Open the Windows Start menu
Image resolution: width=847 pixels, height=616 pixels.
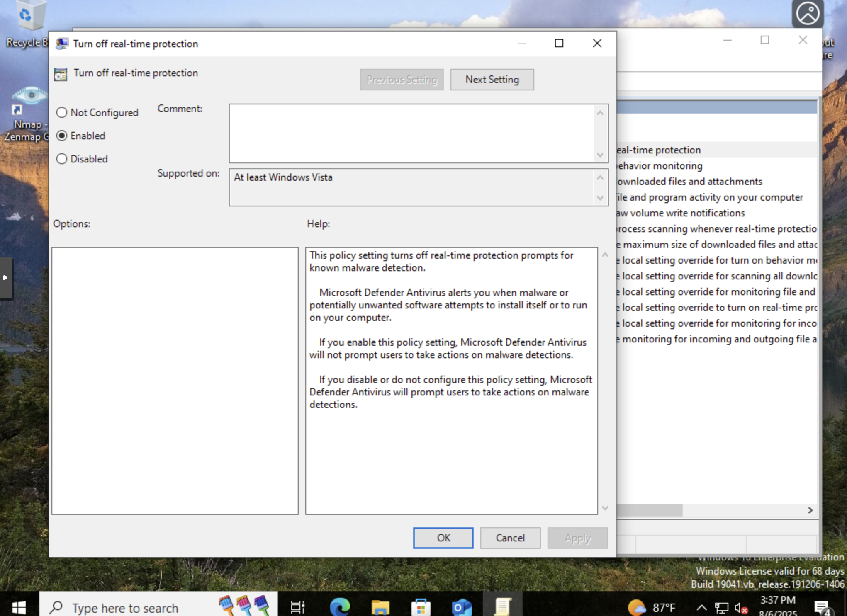(x=19, y=607)
